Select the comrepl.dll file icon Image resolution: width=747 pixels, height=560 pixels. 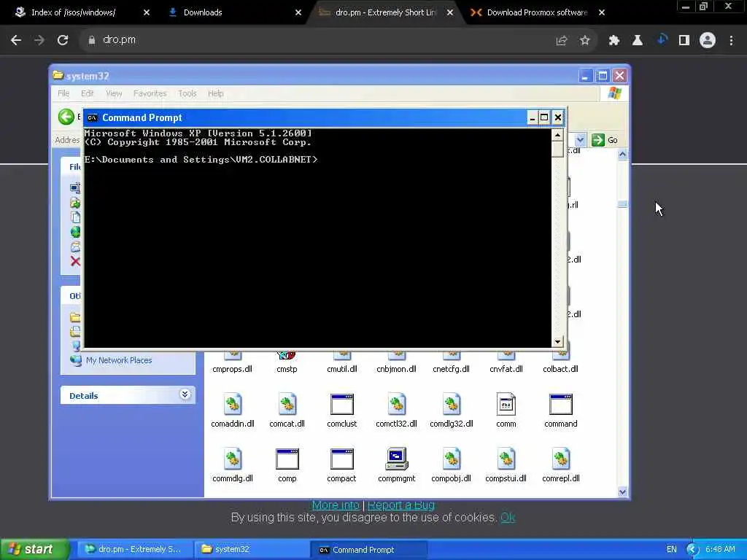pyautogui.click(x=561, y=459)
